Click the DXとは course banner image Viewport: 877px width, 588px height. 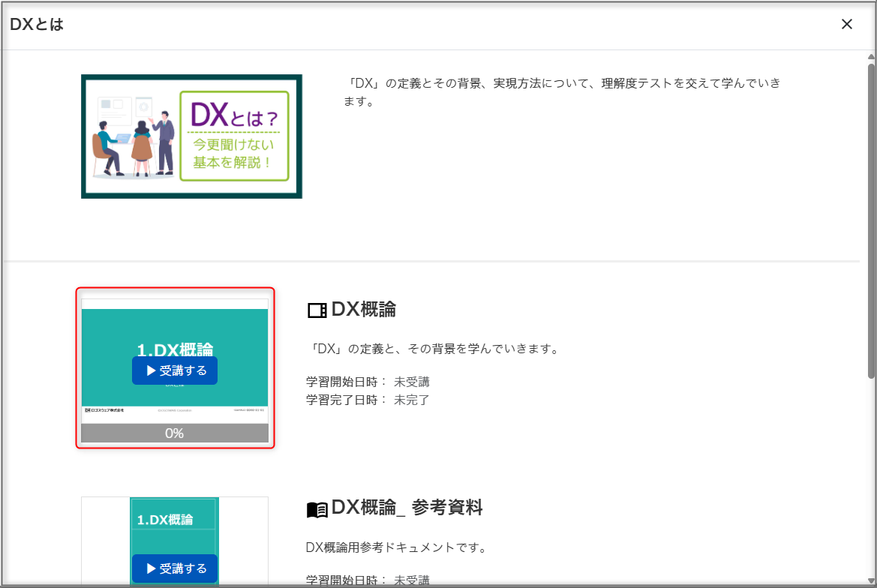point(192,136)
